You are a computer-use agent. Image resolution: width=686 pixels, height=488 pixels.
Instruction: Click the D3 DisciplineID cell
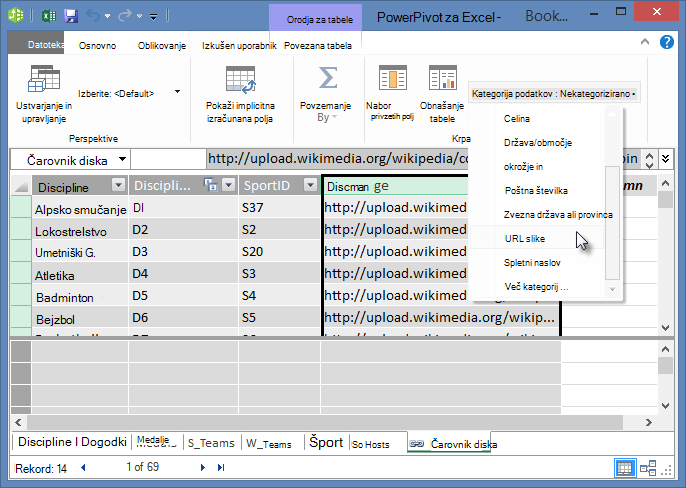point(183,252)
